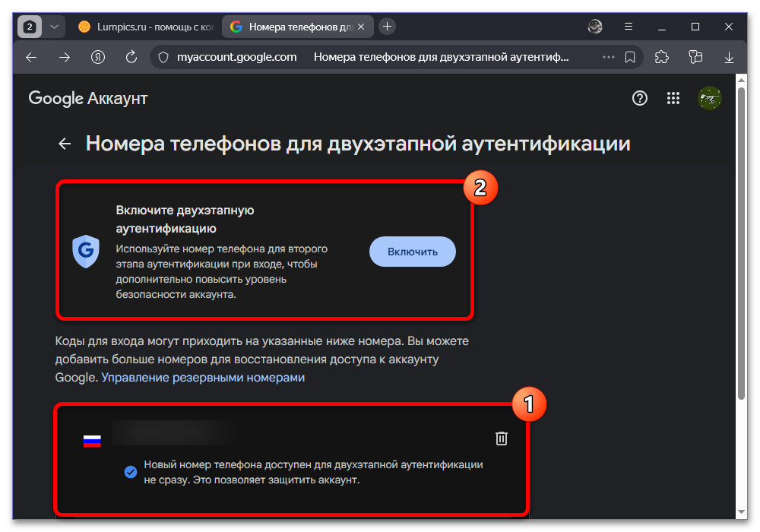This screenshot has height=532, width=760.
Task: Click the browser forward arrow
Action: click(65, 57)
